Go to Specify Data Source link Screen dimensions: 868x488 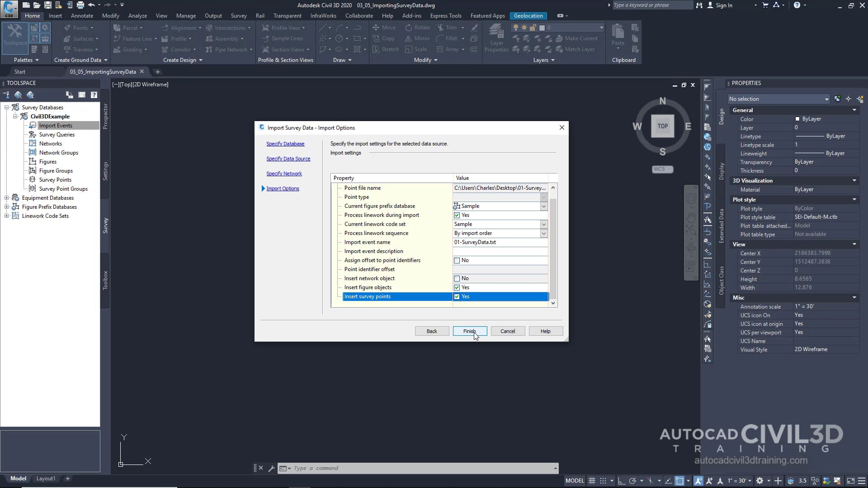click(x=288, y=159)
